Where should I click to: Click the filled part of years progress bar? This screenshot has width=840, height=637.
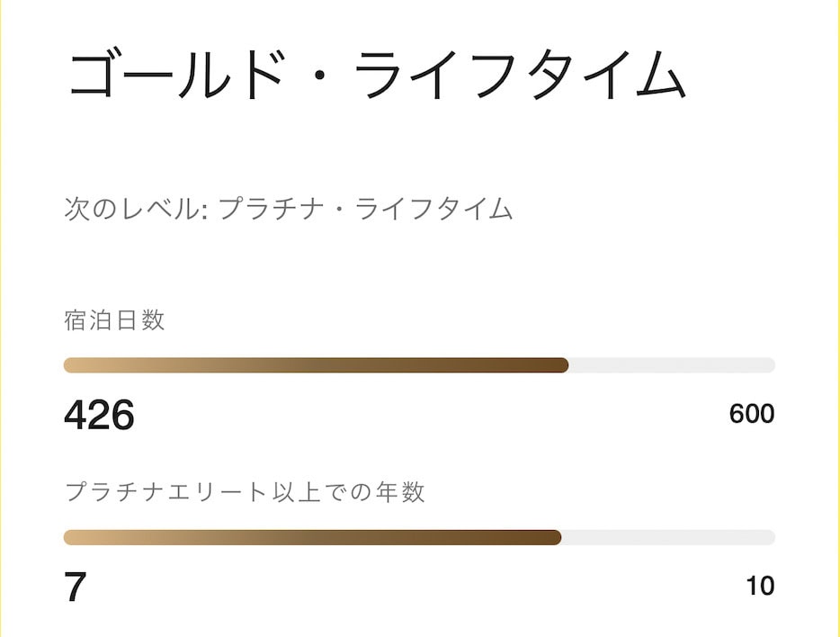pyautogui.click(x=312, y=537)
